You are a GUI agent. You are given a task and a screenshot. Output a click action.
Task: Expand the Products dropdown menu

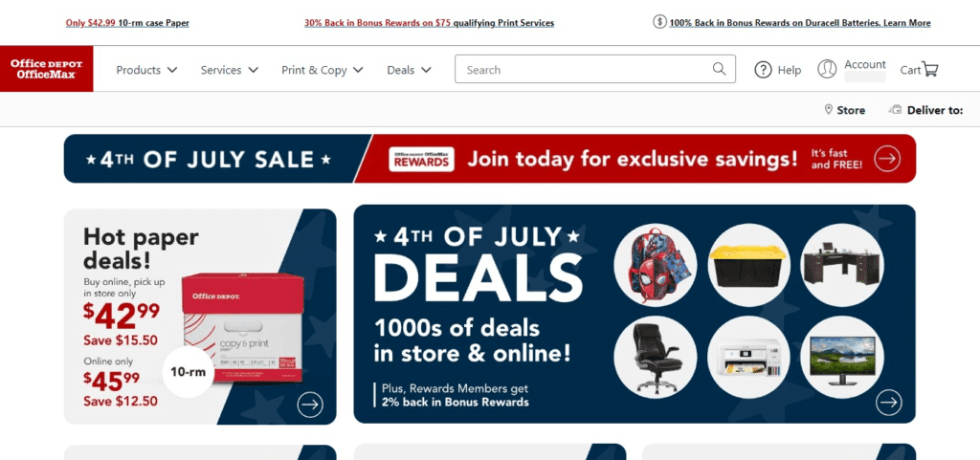(x=146, y=70)
